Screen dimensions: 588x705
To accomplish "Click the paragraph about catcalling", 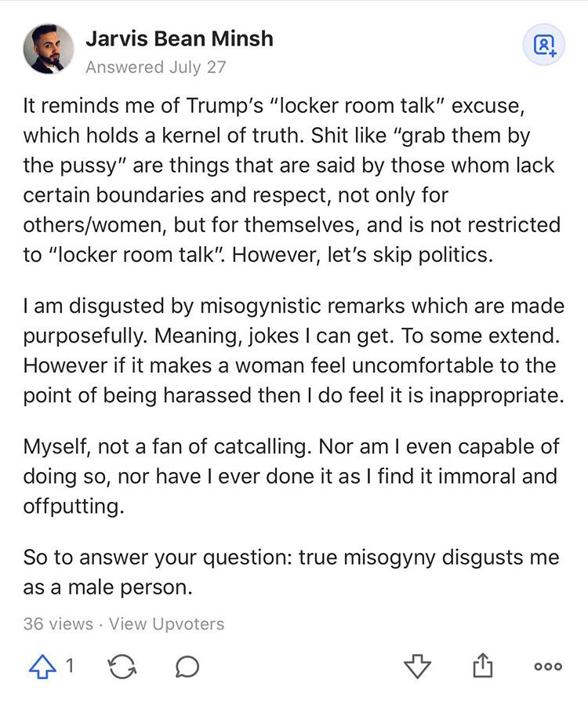I will [x=292, y=477].
